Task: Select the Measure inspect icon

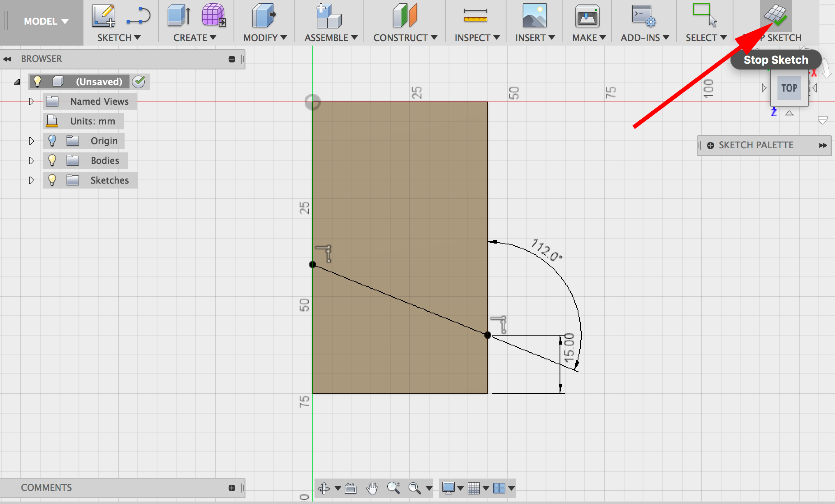Action: [x=475, y=16]
